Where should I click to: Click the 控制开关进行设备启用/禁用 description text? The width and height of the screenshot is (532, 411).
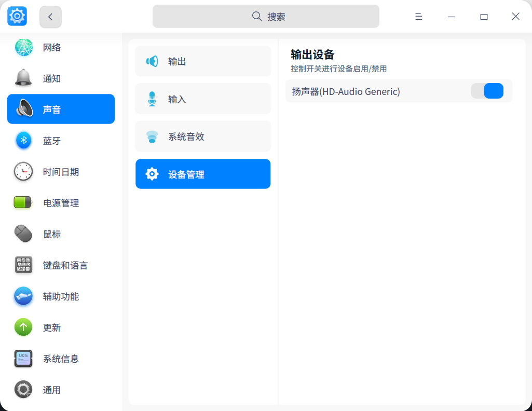pos(338,69)
